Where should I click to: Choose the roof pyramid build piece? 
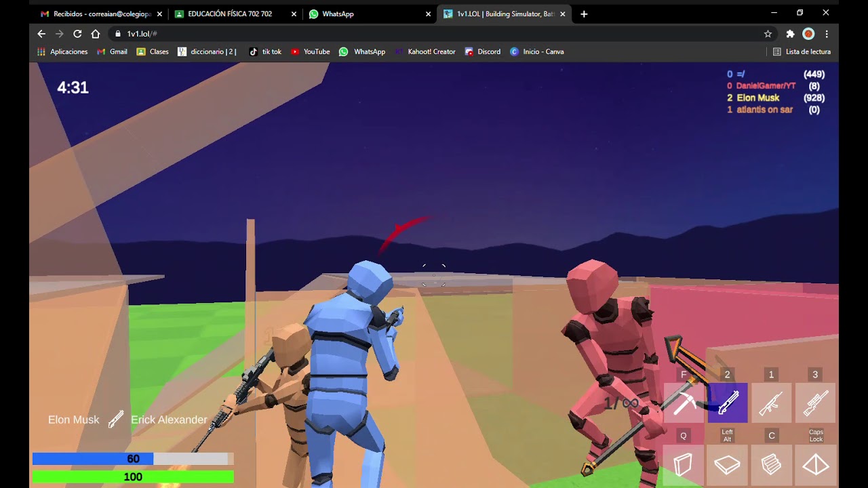[815, 464]
